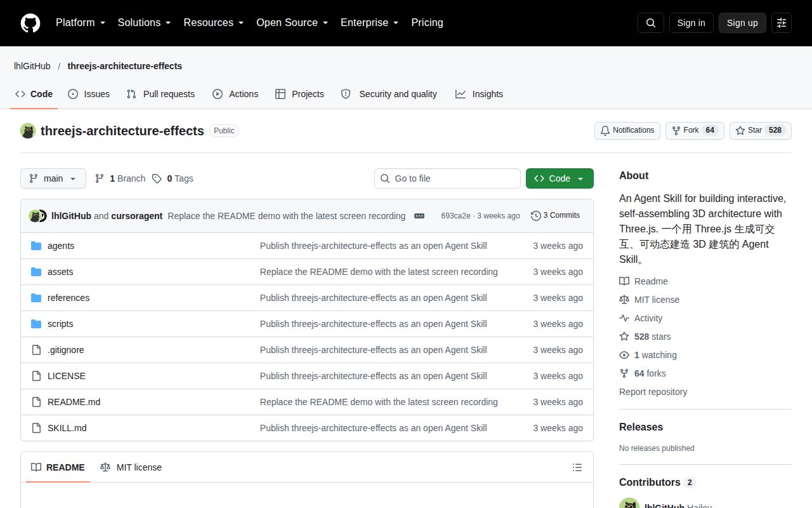Open the LICENSE file
Viewport: 812px width, 508px height.
pos(67,376)
